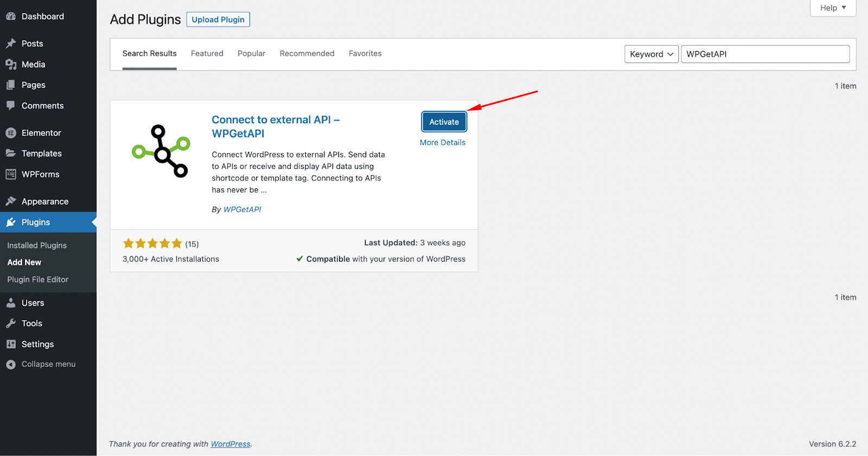Click the Dashboard gauge icon
Image resolution: width=868 pixels, height=456 pixels.
[11, 16]
